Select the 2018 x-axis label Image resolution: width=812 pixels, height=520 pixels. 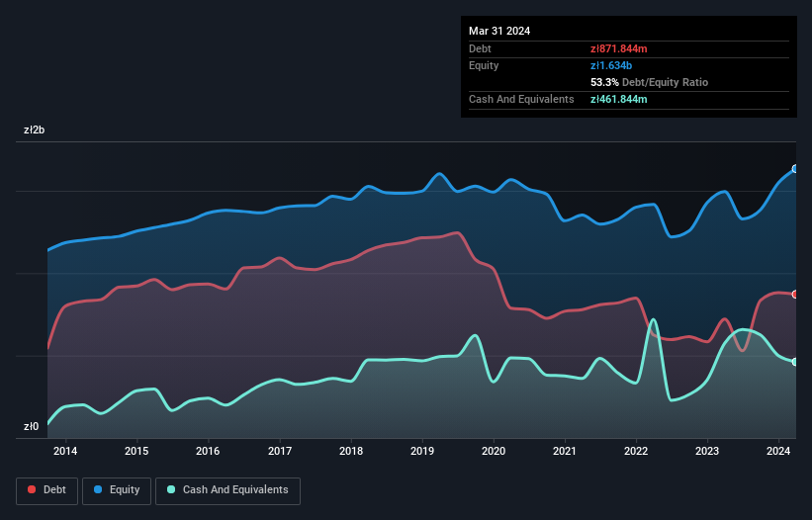(351, 451)
